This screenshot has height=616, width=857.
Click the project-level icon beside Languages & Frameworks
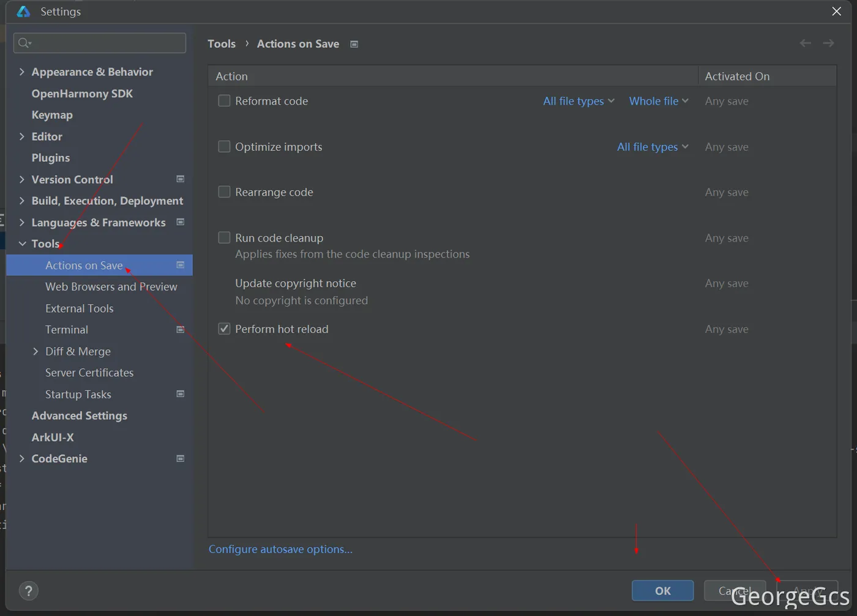[181, 222]
